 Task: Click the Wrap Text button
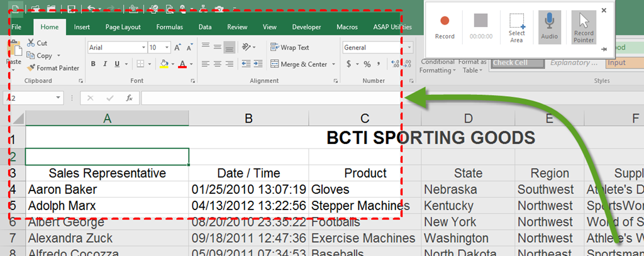click(x=290, y=47)
